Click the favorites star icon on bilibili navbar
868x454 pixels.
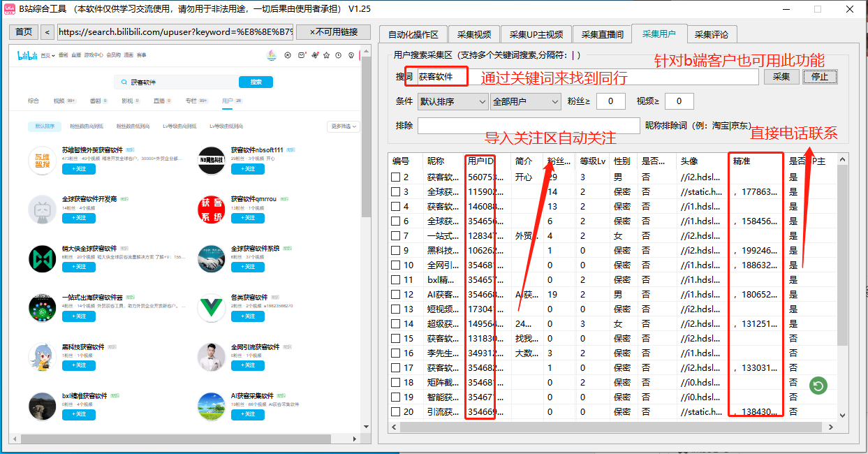[x=326, y=55]
